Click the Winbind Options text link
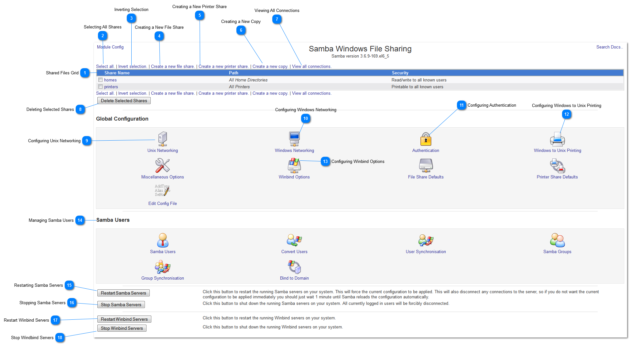 pos(294,177)
